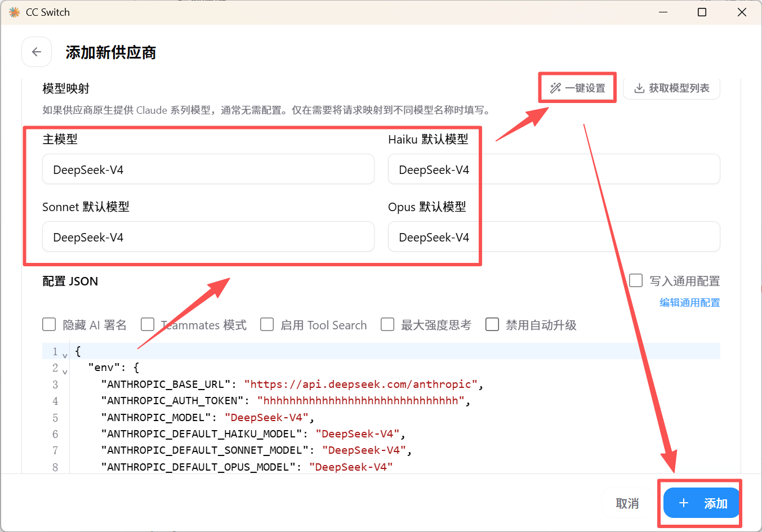Viewport: 762px width, 532px height.
Task: Check the 最大强度思考 option
Action: click(x=387, y=325)
